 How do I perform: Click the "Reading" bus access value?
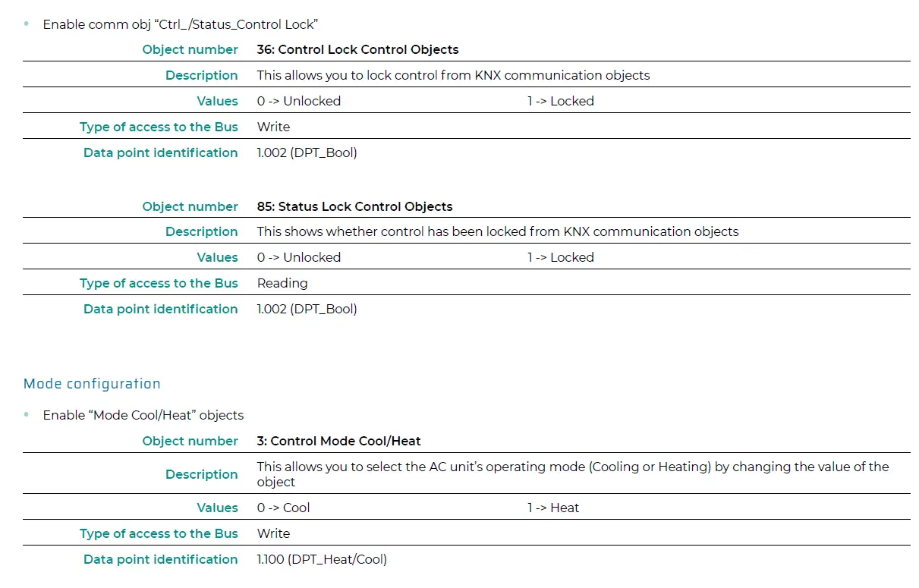[x=282, y=284]
